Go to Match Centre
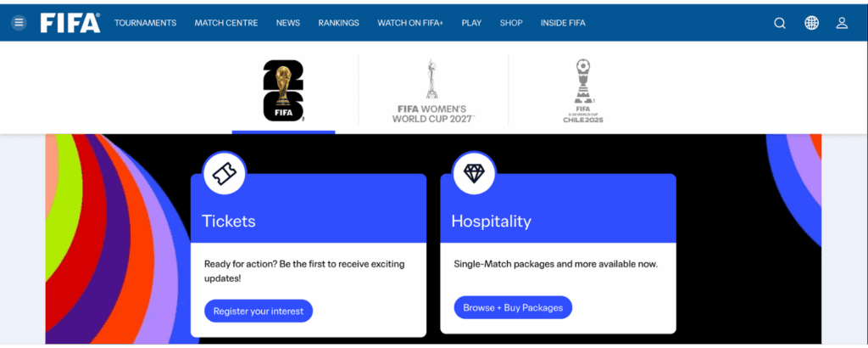Image resolution: width=868 pixels, height=348 pixels. [x=225, y=23]
